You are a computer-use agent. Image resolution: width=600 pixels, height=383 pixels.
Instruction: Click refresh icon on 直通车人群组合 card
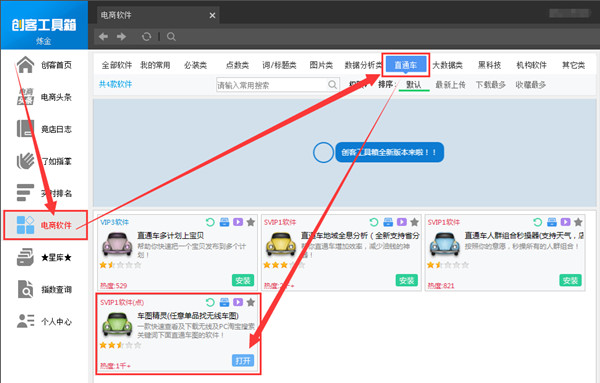coord(538,222)
